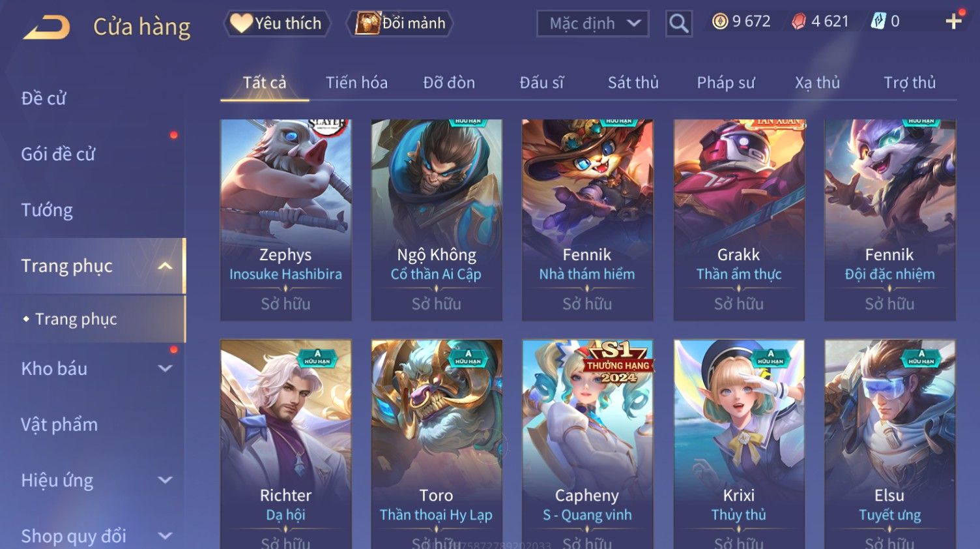980x549 pixels.
Task: Switch to the Sát thủ tab
Action: [633, 83]
